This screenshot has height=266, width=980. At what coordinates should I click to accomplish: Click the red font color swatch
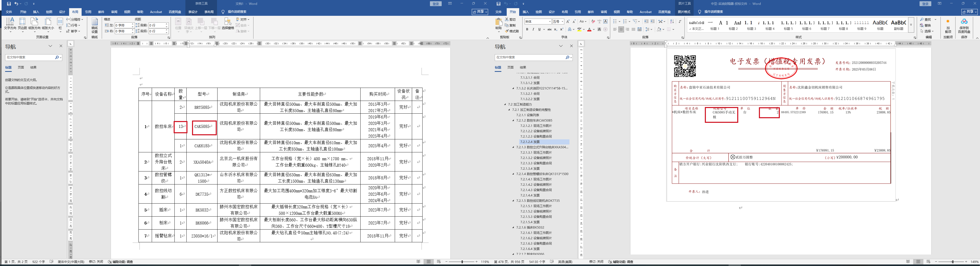coord(589,29)
